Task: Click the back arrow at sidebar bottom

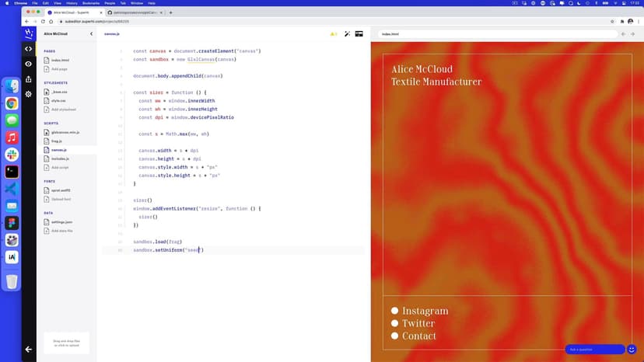Action: (x=29, y=350)
